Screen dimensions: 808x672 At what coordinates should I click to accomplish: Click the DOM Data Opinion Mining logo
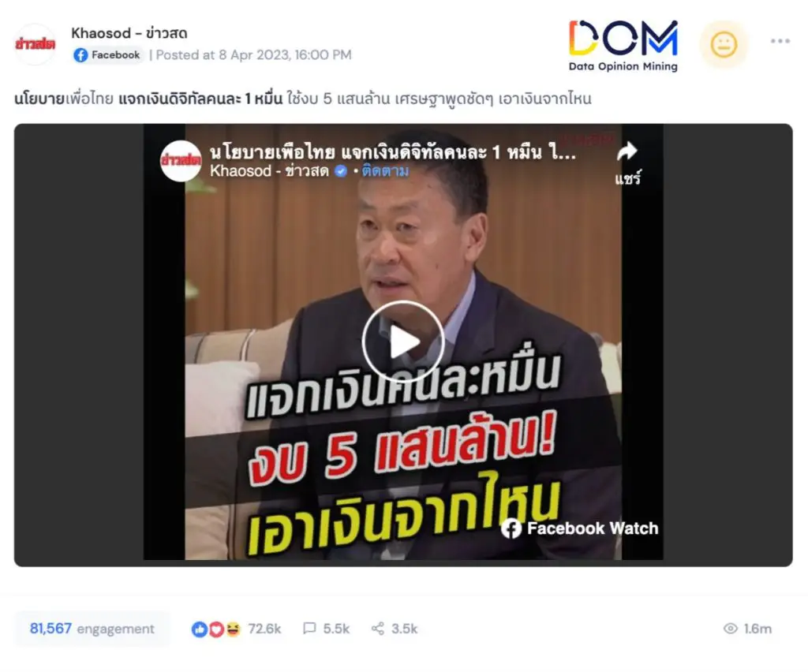(x=623, y=46)
